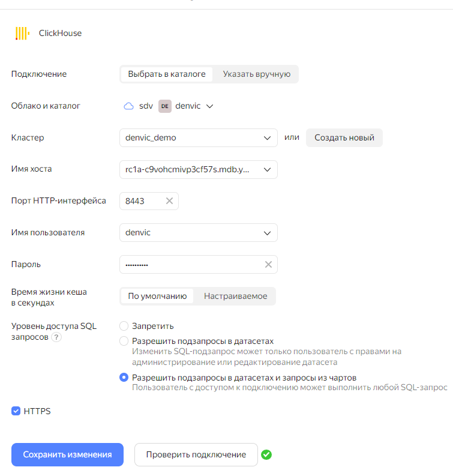
Task: Expand the cloud and folder chevron selector
Action: coord(209,106)
